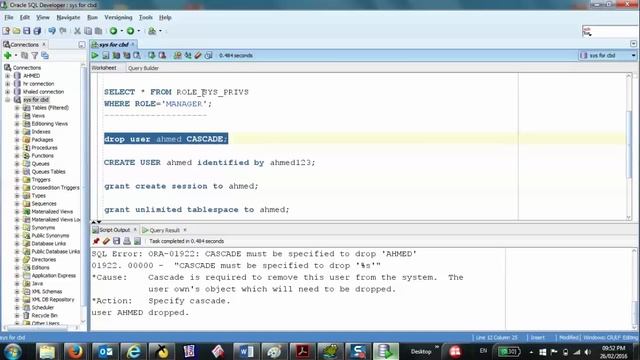This screenshot has height=360, width=640.
Task: Click the Rollback icon in worksheet toolbar
Action: tap(162, 56)
